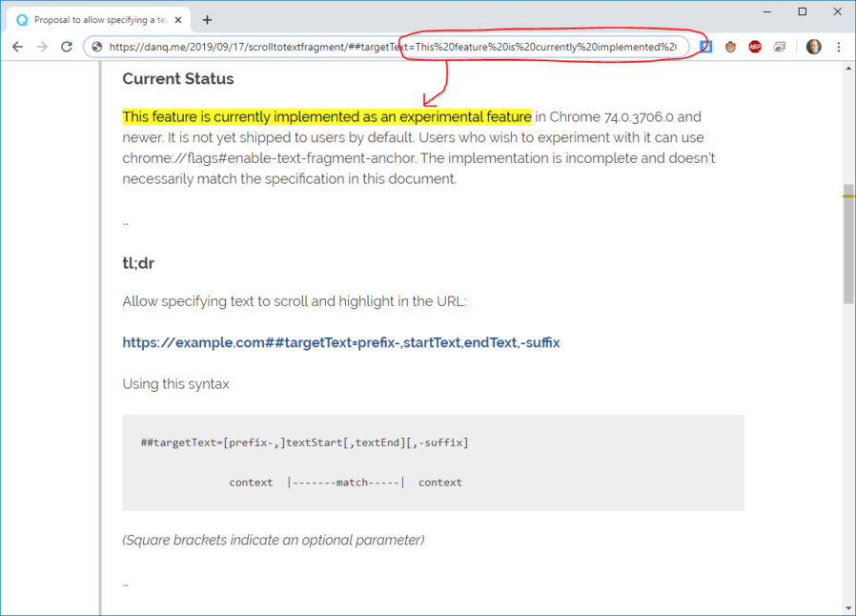The image size is (856, 616).
Task: Navigate back with the back arrow
Action: tap(17, 46)
